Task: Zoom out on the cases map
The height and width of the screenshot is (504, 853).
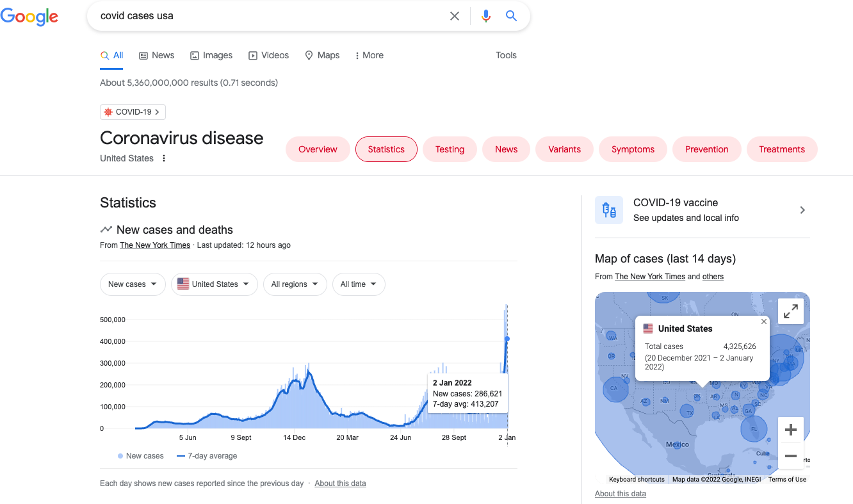Action: (x=791, y=456)
